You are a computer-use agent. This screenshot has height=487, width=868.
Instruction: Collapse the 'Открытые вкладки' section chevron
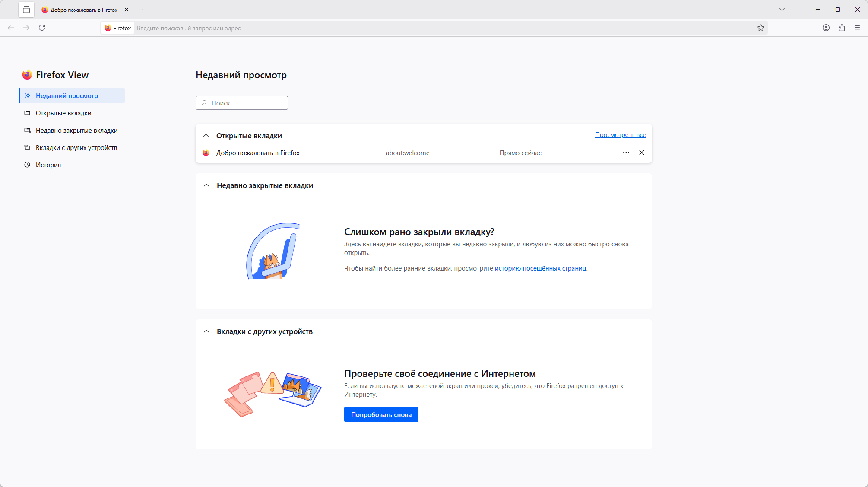click(x=206, y=136)
